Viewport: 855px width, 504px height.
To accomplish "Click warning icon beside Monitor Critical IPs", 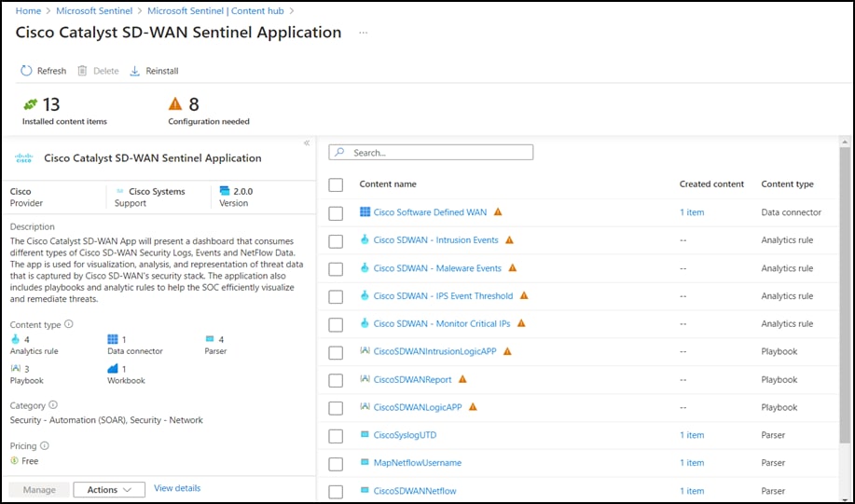I will [521, 323].
